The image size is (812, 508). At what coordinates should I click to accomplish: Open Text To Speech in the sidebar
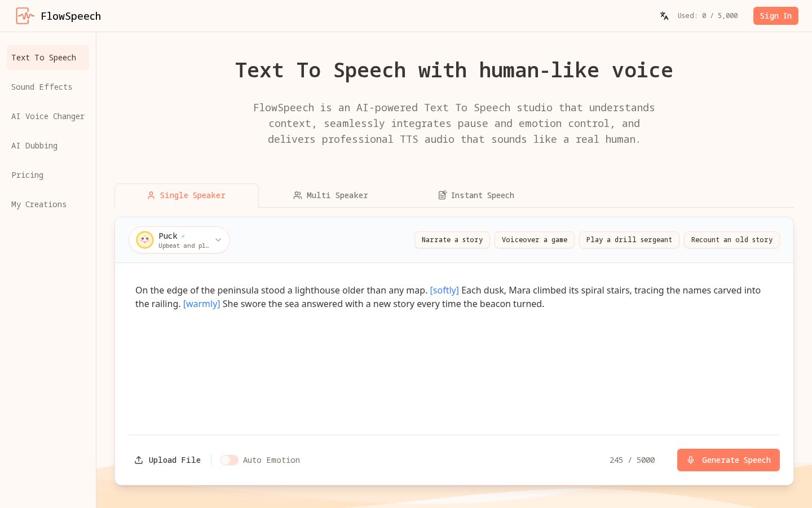tap(48, 58)
